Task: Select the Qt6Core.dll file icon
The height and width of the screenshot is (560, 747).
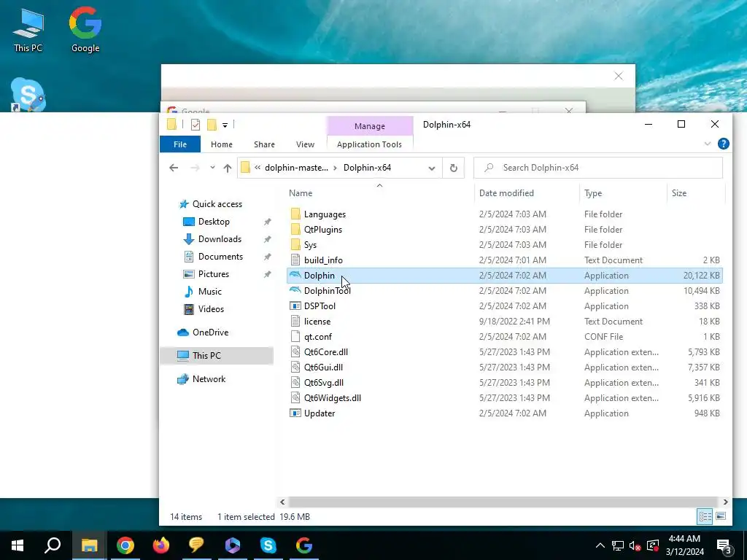Action: (x=295, y=352)
